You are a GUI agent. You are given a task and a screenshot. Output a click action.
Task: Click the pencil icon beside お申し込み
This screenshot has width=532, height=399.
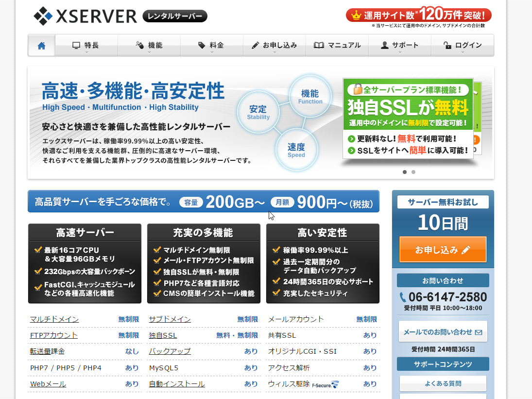256,46
